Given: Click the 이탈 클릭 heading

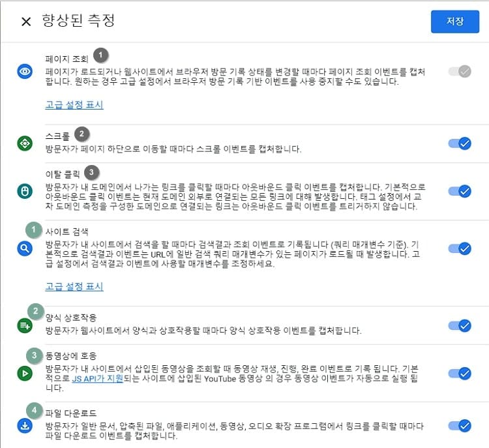Looking at the screenshot, I should point(63,174).
